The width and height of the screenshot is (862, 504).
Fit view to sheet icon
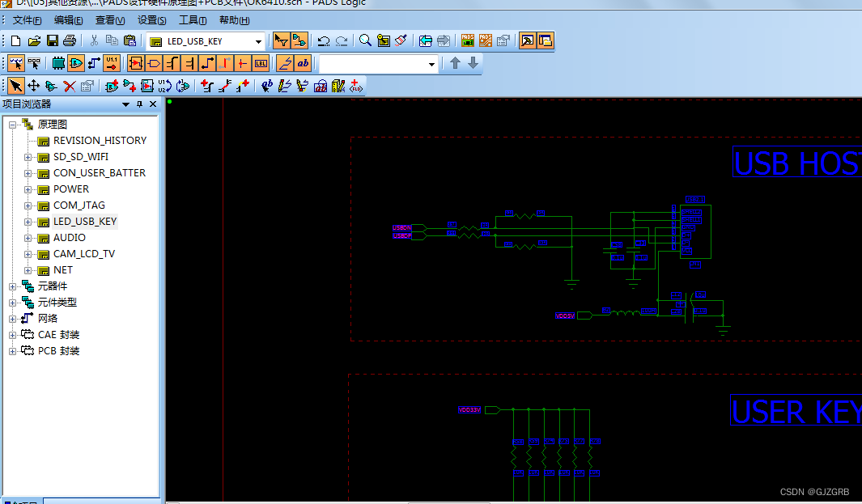[383, 40]
